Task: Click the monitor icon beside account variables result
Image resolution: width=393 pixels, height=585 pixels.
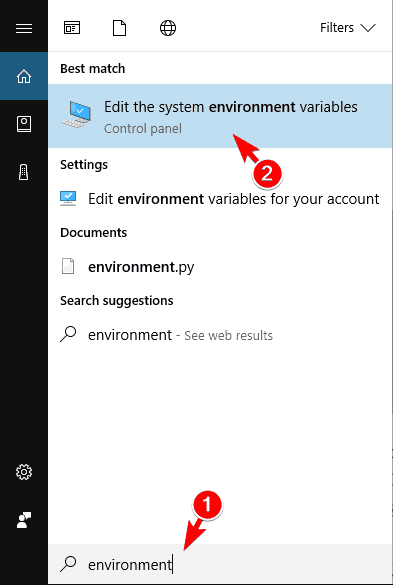Action: (x=68, y=198)
